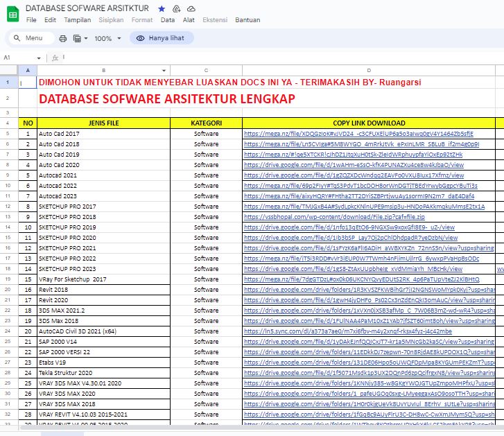The width and height of the screenshot is (504, 436).
Task: Select cell with Etabs V19
Action: pos(103,363)
